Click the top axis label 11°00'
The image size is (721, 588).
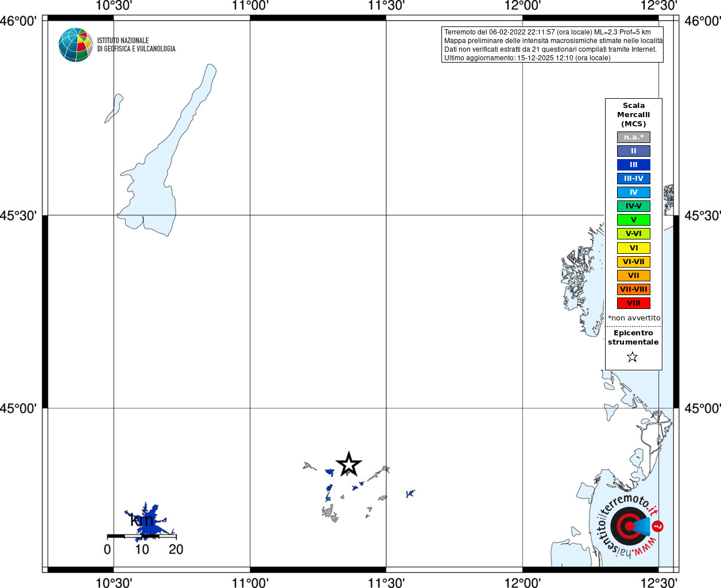point(250,6)
